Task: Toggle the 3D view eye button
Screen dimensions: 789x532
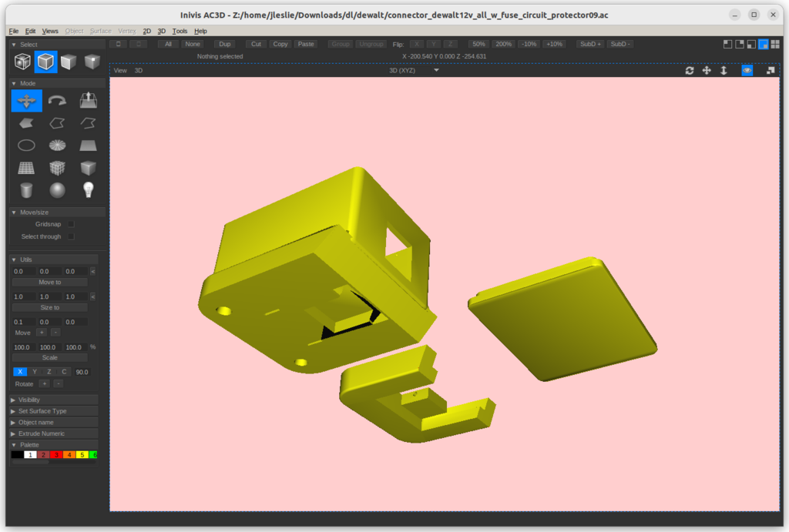Action: point(747,70)
